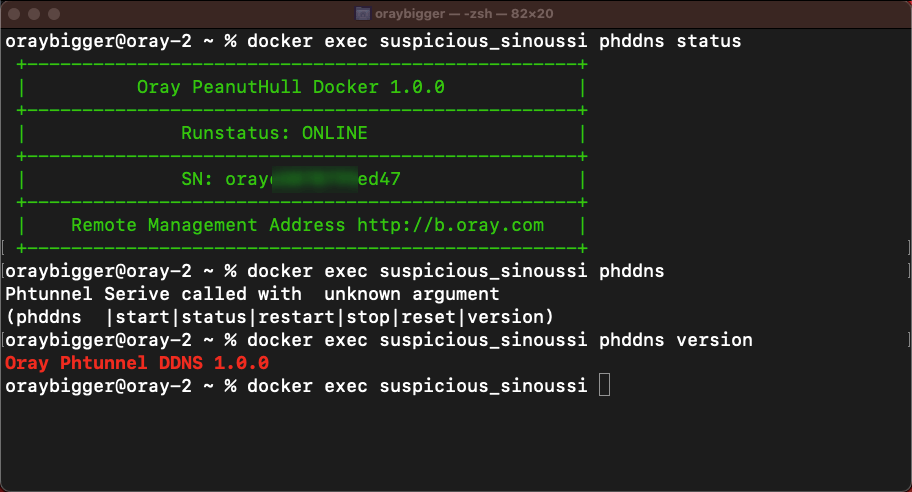Click the 'phddns status' command on the first line

click(x=670, y=41)
